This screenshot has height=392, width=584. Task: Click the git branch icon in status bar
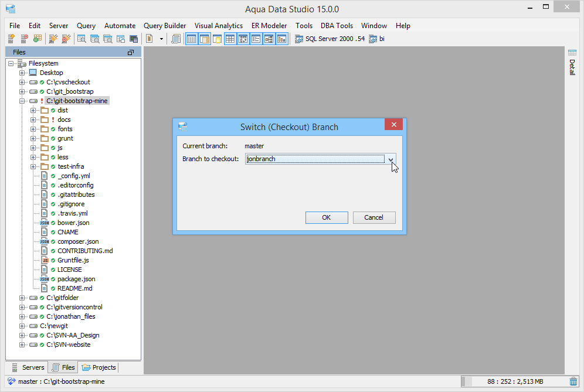(x=12, y=381)
